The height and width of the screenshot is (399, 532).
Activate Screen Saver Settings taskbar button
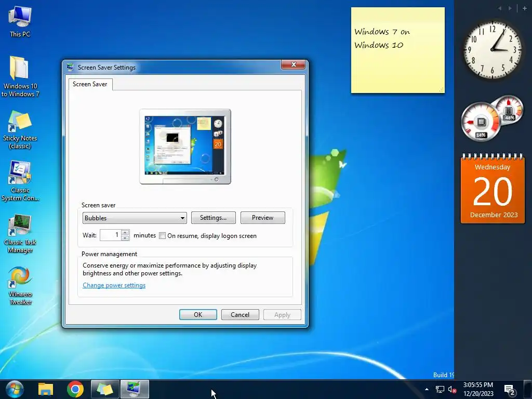point(135,389)
